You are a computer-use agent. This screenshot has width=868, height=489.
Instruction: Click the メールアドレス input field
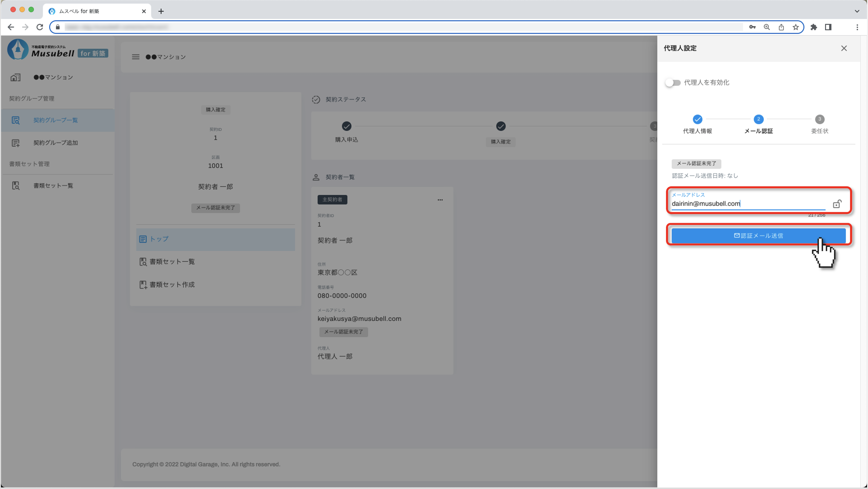tap(748, 203)
